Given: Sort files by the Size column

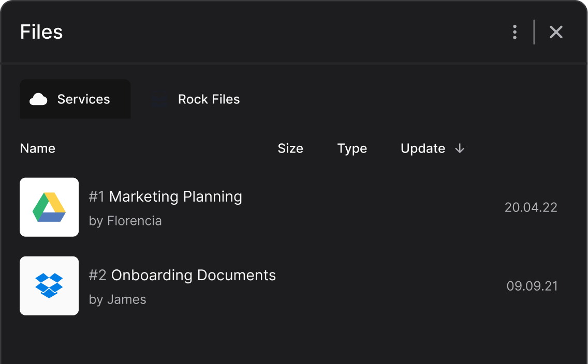Looking at the screenshot, I should coord(290,148).
